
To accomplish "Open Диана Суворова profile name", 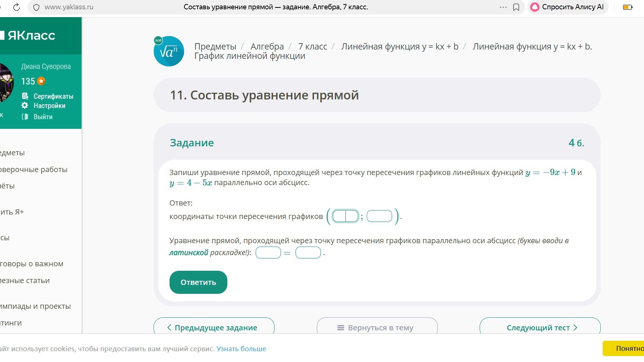I will coord(46,67).
